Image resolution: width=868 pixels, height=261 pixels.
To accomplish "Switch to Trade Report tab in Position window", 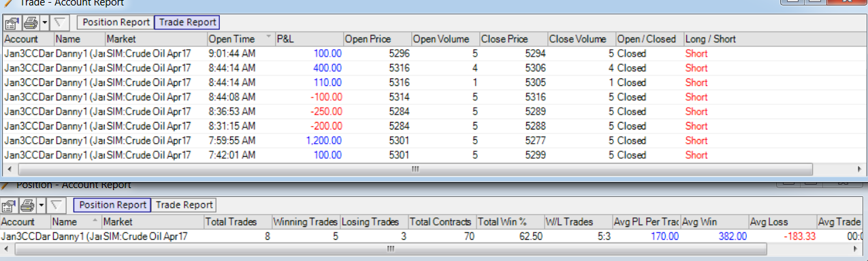I will pyautogui.click(x=184, y=205).
